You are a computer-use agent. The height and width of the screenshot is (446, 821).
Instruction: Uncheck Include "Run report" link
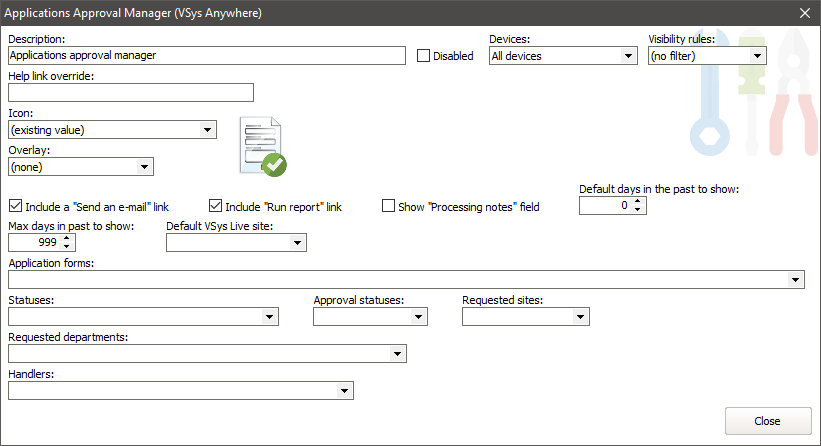click(x=215, y=207)
